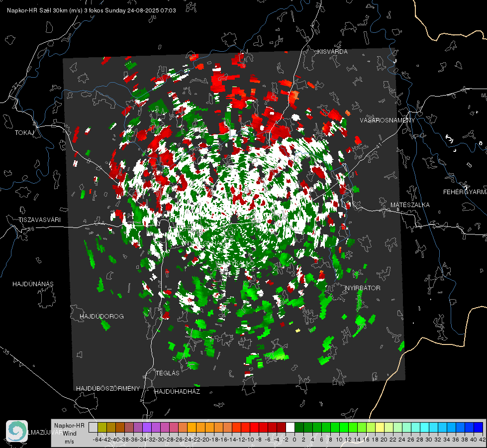Image resolution: width=487 pixels, height=448 pixels.
Task: Pick the bright green swatch between 10 and 12
Action: pyautogui.click(x=344, y=427)
